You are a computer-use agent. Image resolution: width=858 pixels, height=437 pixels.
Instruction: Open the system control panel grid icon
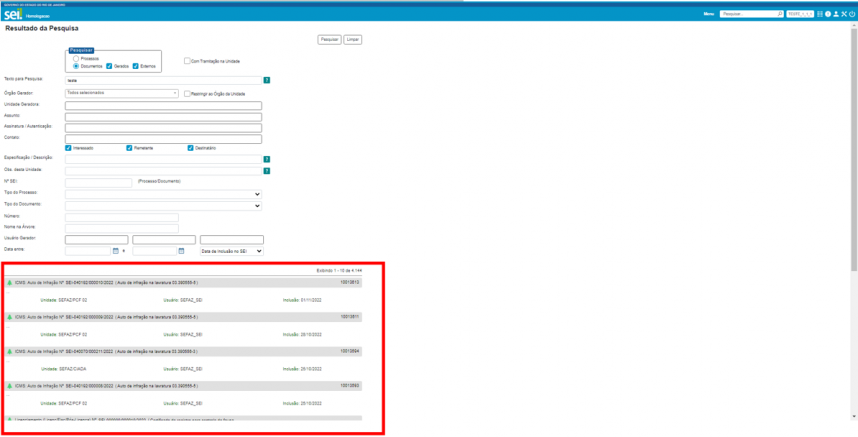point(820,15)
